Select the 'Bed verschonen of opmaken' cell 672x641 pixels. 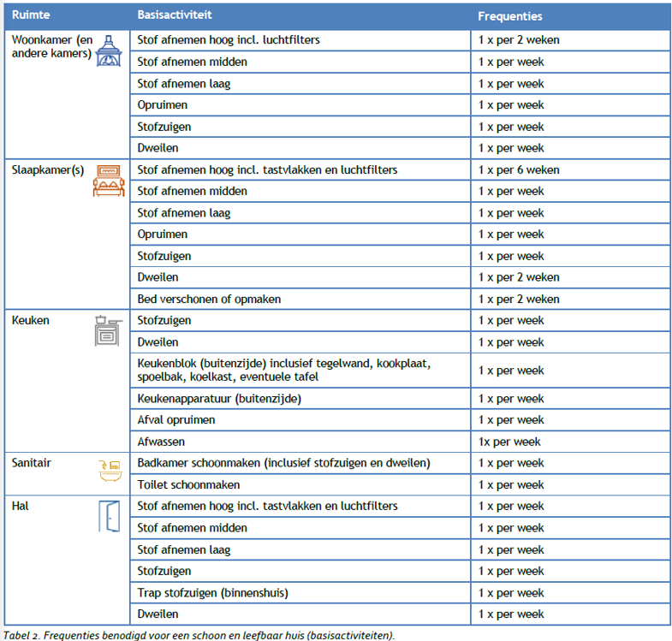click(209, 299)
